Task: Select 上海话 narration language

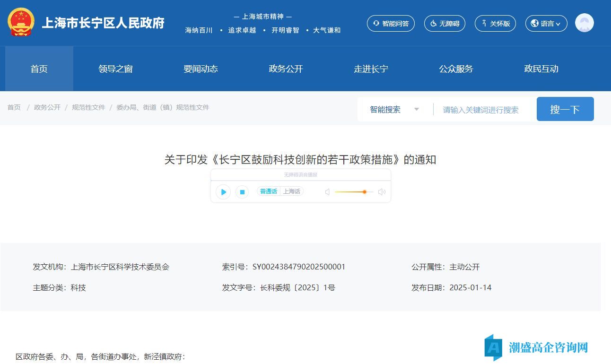Action: [x=292, y=191]
